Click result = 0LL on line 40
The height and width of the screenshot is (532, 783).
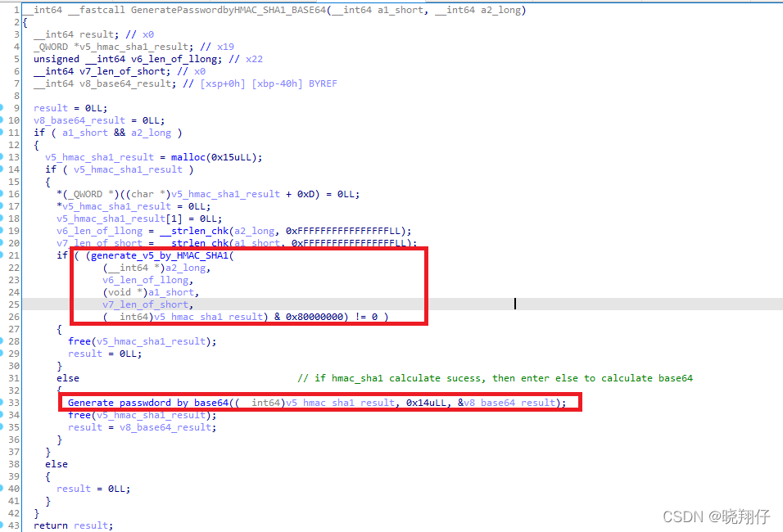point(93,489)
